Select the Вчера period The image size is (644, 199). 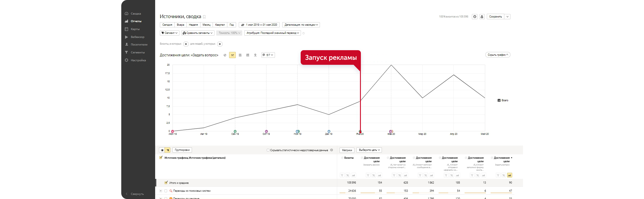pos(181,25)
